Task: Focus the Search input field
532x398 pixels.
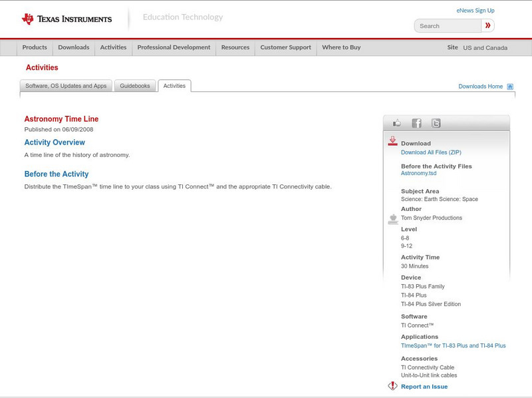Action: click(x=448, y=26)
